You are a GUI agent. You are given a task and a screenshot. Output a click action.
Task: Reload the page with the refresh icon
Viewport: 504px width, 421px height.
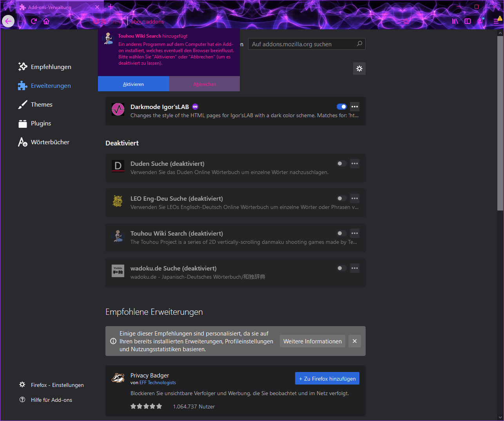tap(34, 21)
